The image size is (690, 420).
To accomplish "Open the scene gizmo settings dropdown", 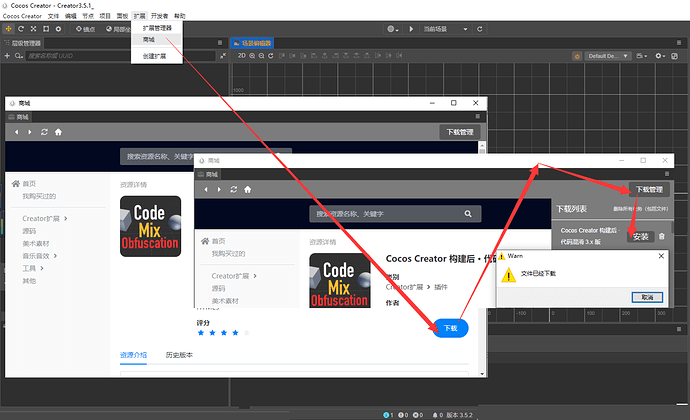I will pyautogui.click(x=660, y=56).
